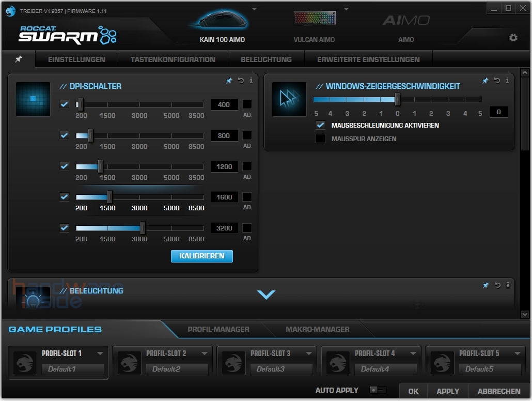Screen dimensions: 532x401
Task: Disable the 400 DPI stage checkbox
Action: pos(64,104)
